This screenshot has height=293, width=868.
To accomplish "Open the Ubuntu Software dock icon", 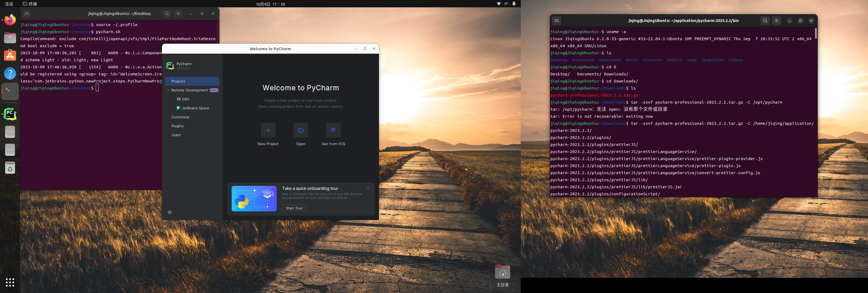I will click(10, 56).
